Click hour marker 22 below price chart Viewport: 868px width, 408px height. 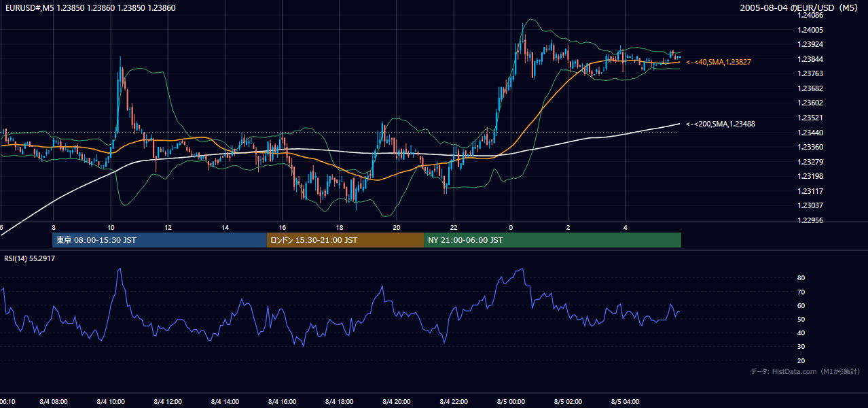click(x=454, y=228)
